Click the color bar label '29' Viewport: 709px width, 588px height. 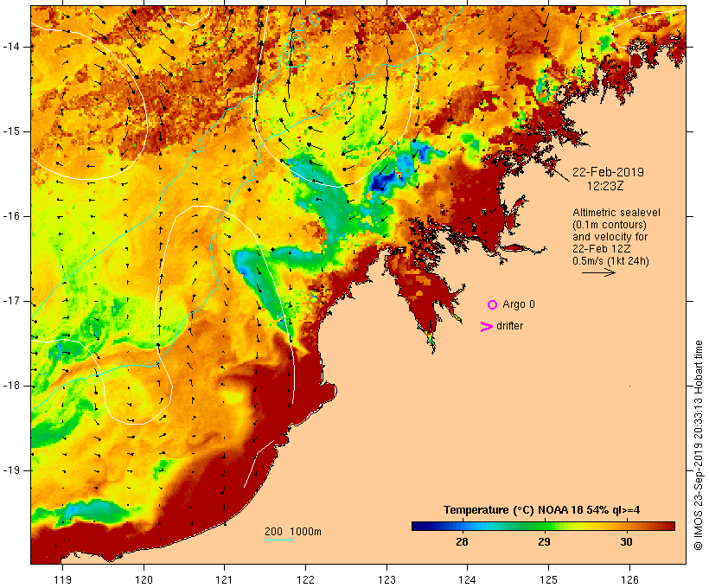(544, 542)
